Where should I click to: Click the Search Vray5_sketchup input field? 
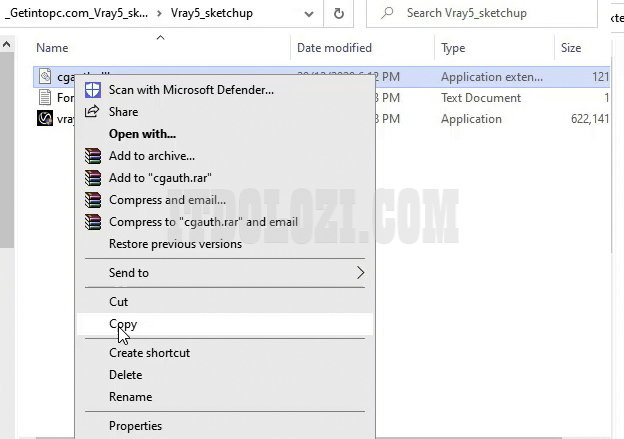pyautogui.click(x=490, y=14)
